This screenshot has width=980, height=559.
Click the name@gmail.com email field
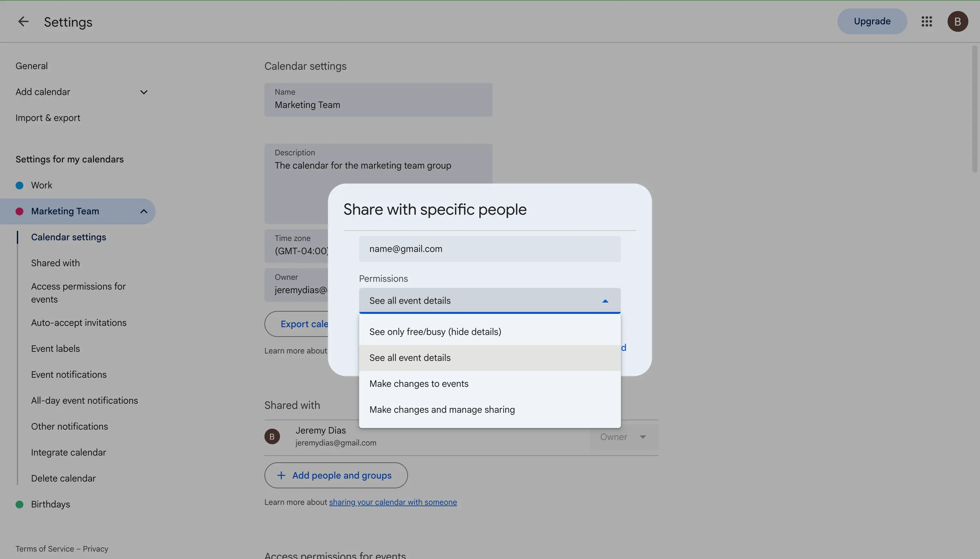tap(490, 249)
